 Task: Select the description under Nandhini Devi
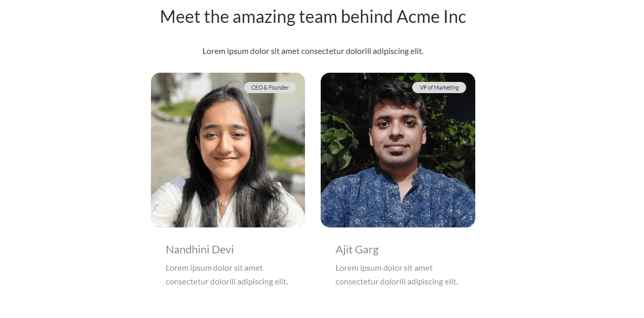click(x=227, y=275)
